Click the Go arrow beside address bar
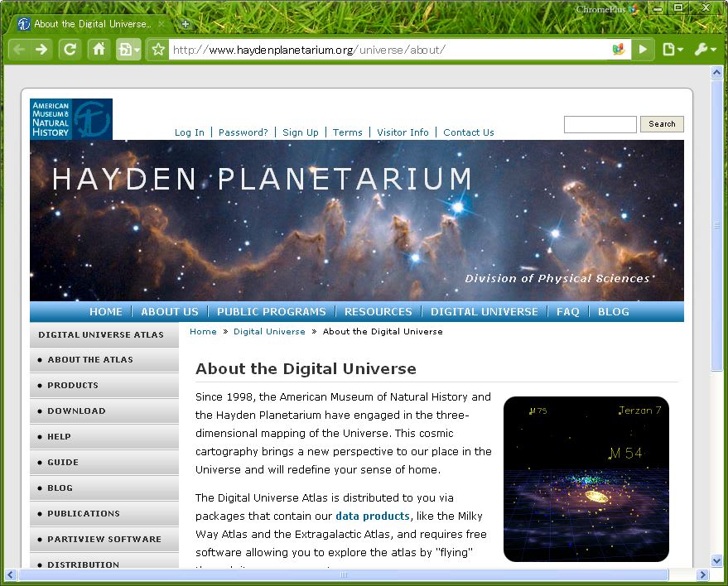 [x=643, y=50]
